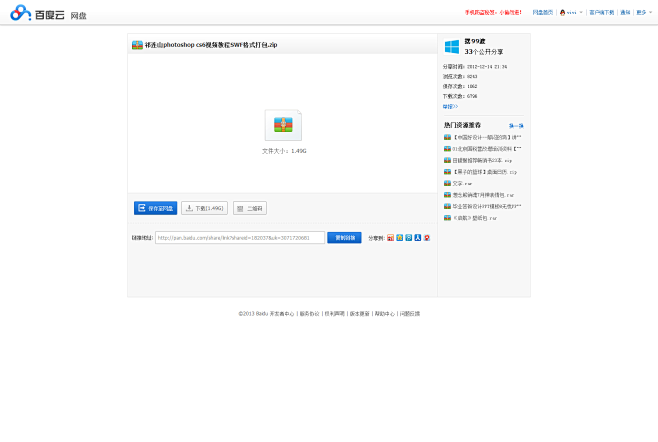Expand the 更多 dropdown menu
The width and height of the screenshot is (658, 442).
coord(644,13)
